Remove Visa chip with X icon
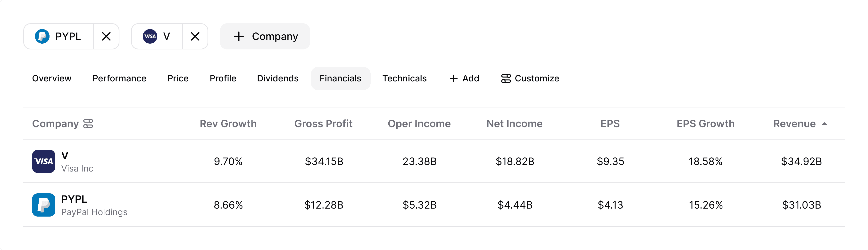This screenshot has width=868, height=250. [195, 36]
